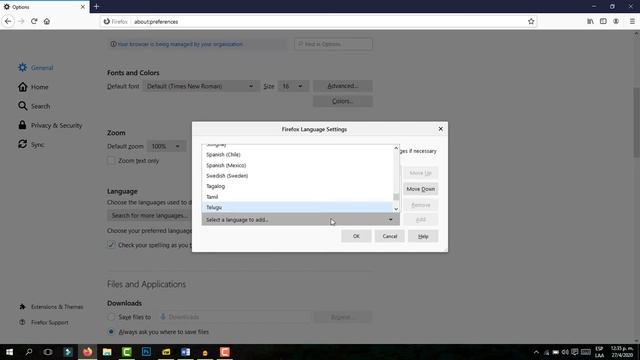
Task: Open Word from the taskbar
Action: coord(185,352)
